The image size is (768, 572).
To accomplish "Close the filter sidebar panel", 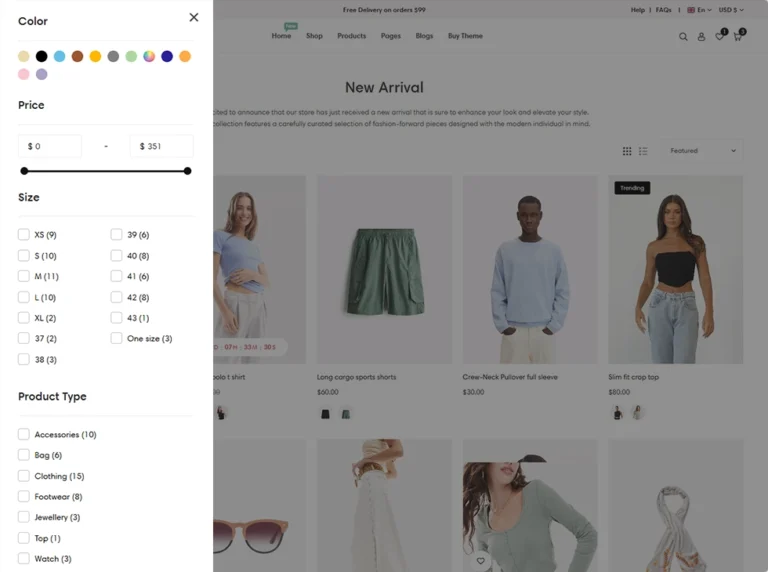I will click(194, 17).
